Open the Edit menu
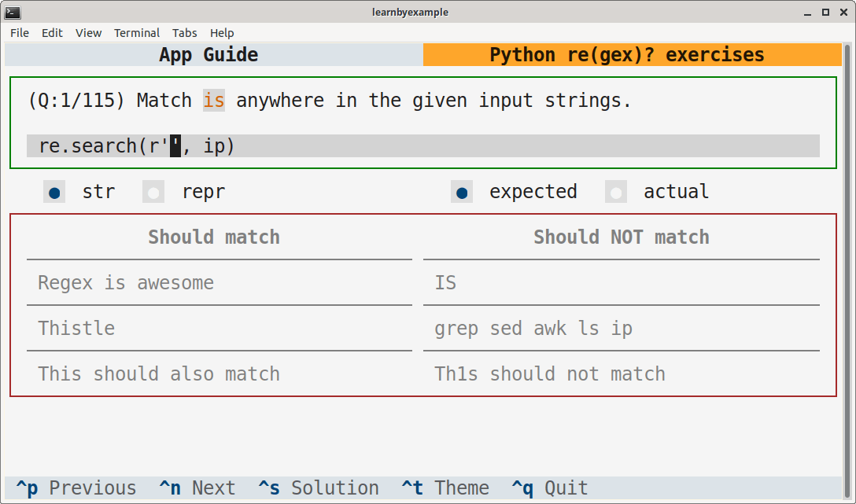The image size is (856, 504). point(52,33)
